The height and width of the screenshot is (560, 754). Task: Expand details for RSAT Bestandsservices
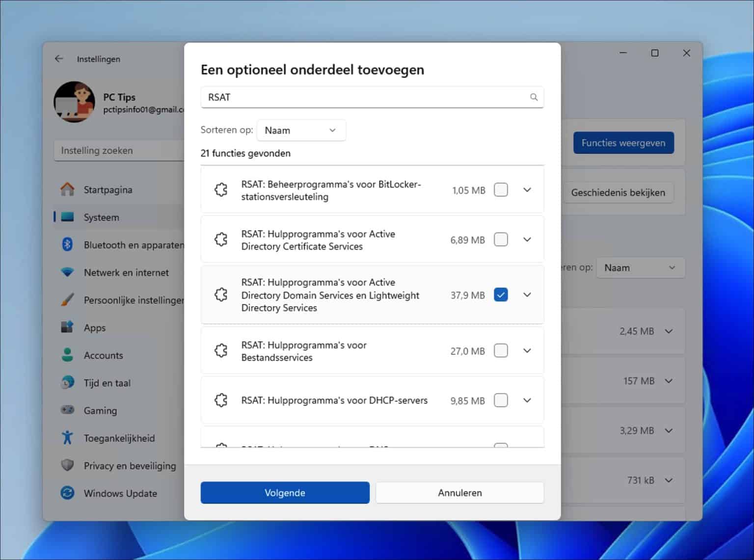pos(527,350)
